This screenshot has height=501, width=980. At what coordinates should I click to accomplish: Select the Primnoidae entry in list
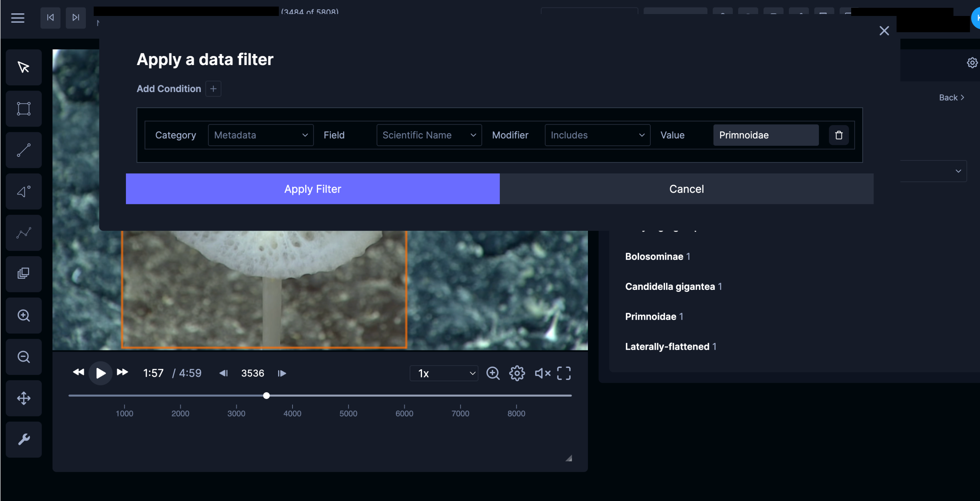click(650, 317)
